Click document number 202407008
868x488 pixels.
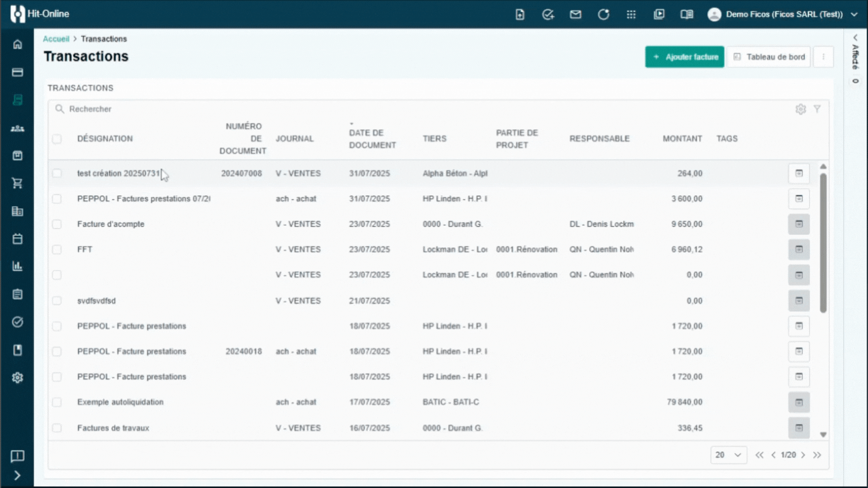241,174
